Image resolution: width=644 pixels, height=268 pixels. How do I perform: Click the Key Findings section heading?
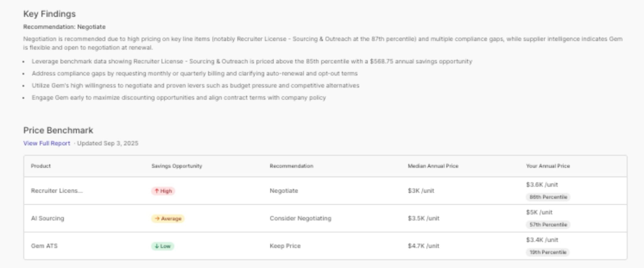[x=49, y=14]
